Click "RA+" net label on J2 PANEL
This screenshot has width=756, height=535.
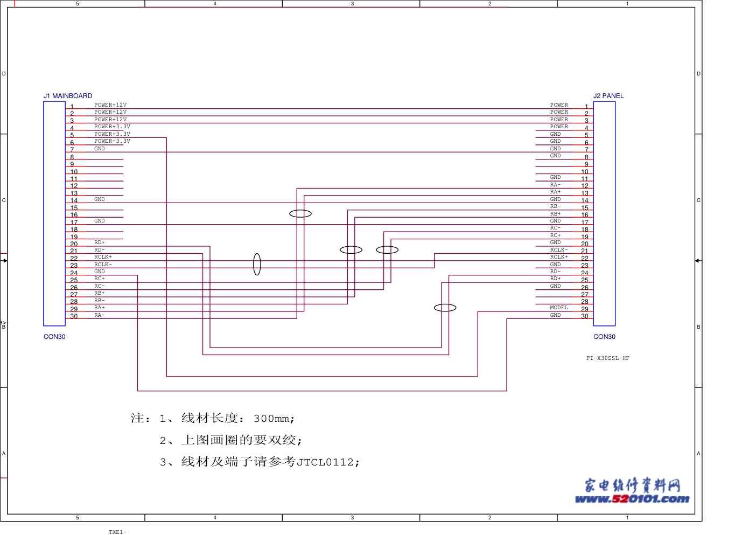[x=555, y=192]
